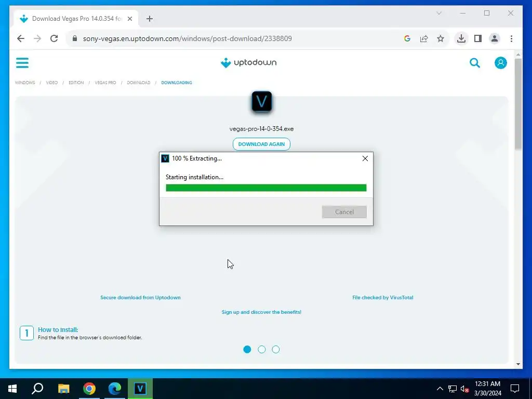Image resolution: width=532 pixels, height=399 pixels.
Task: Click vegas-pro-14-0-354.exe file name
Action: [x=262, y=129]
